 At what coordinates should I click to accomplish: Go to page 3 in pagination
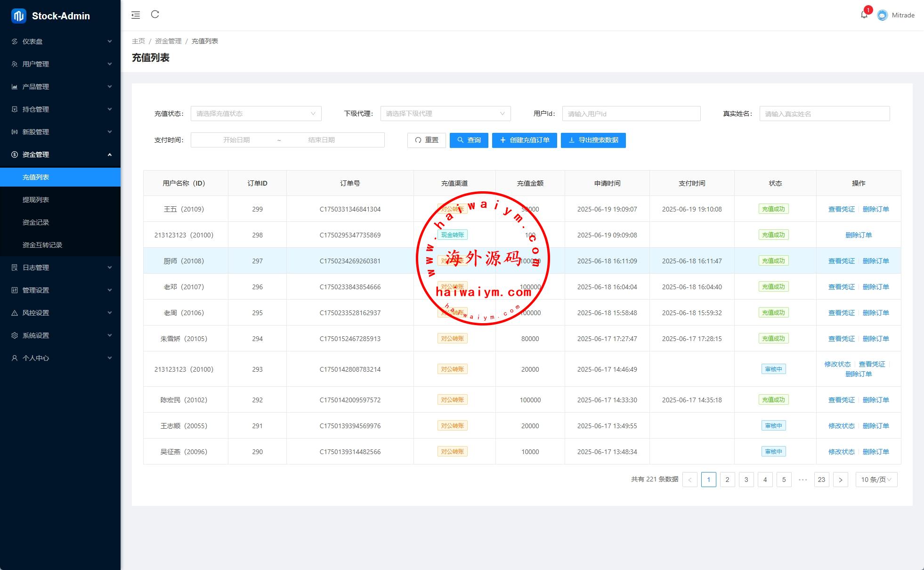pos(746,480)
